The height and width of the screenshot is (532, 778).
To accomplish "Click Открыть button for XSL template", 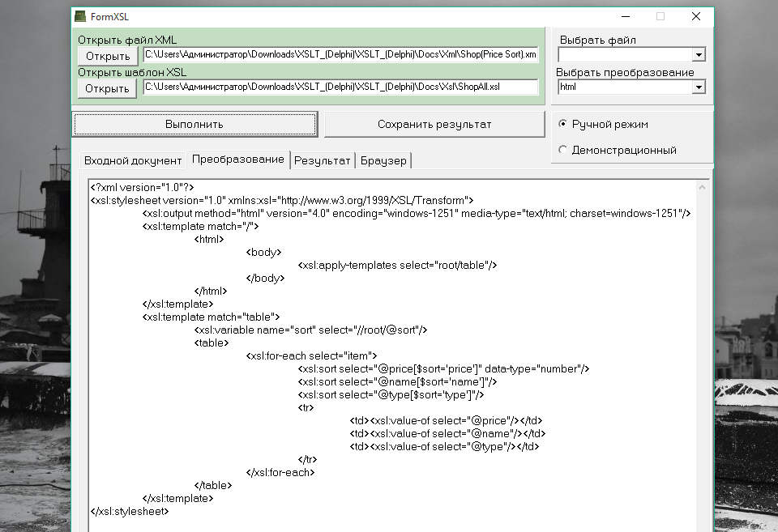I will (x=107, y=89).
